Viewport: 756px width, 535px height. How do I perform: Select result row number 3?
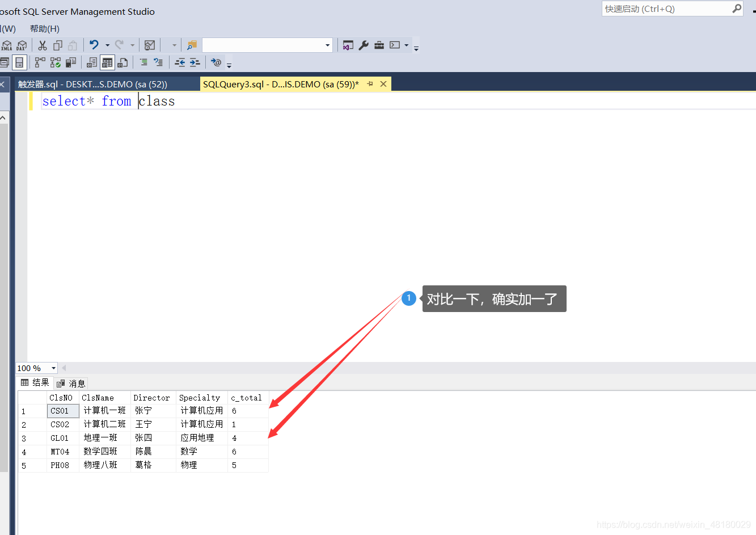32,438
